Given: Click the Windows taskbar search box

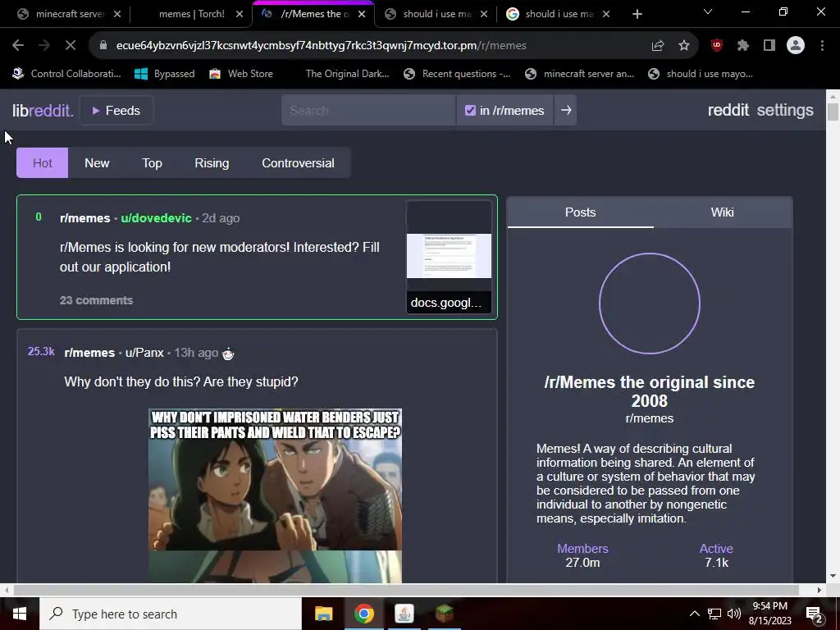Looking at the screenshot, I should click(171, 614).
